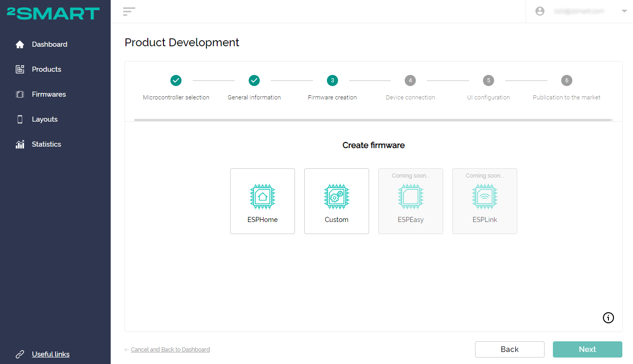The image size is (633, 364).
Task: Click "Create firmware" heading
Action: [x=374, y=145]
